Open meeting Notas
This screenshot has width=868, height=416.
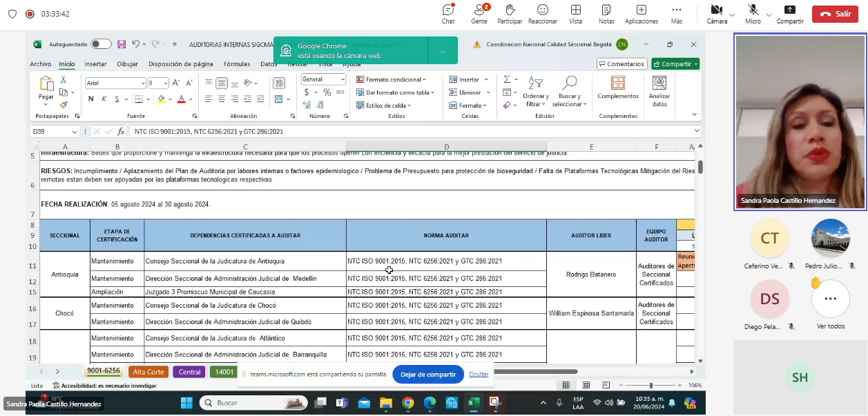606,14
